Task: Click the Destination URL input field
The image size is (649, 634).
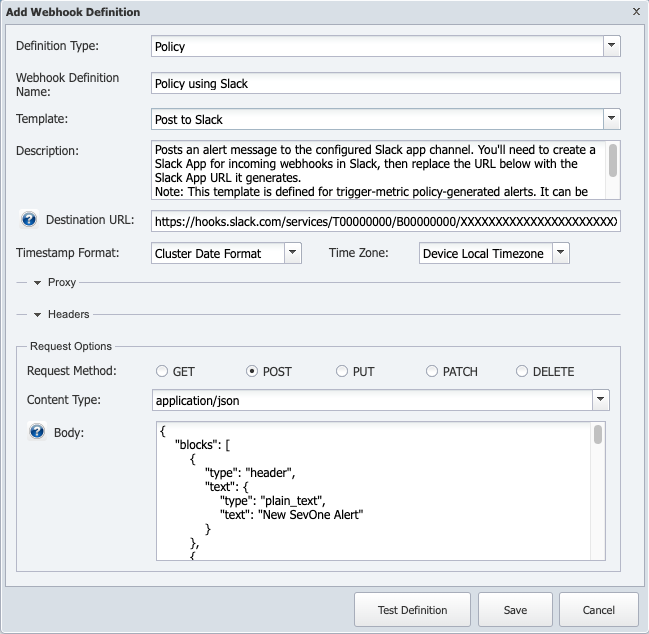Action: (386, 221)
